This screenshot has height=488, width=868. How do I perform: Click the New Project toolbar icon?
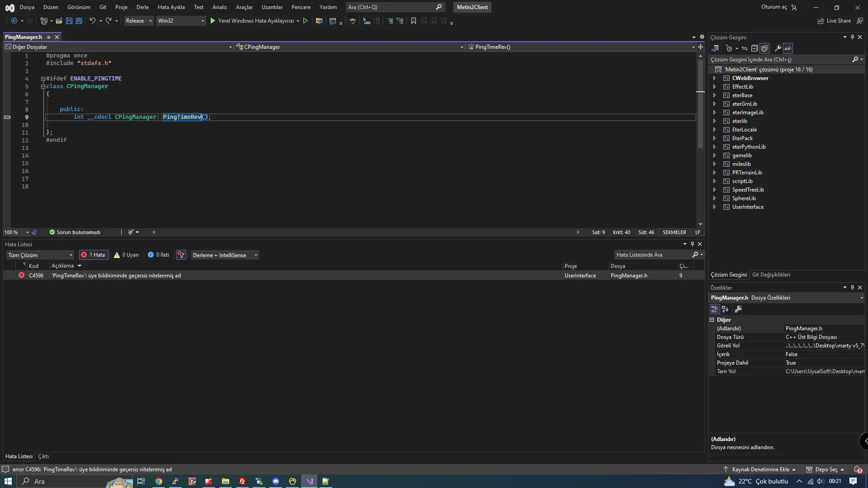[44, 21]
